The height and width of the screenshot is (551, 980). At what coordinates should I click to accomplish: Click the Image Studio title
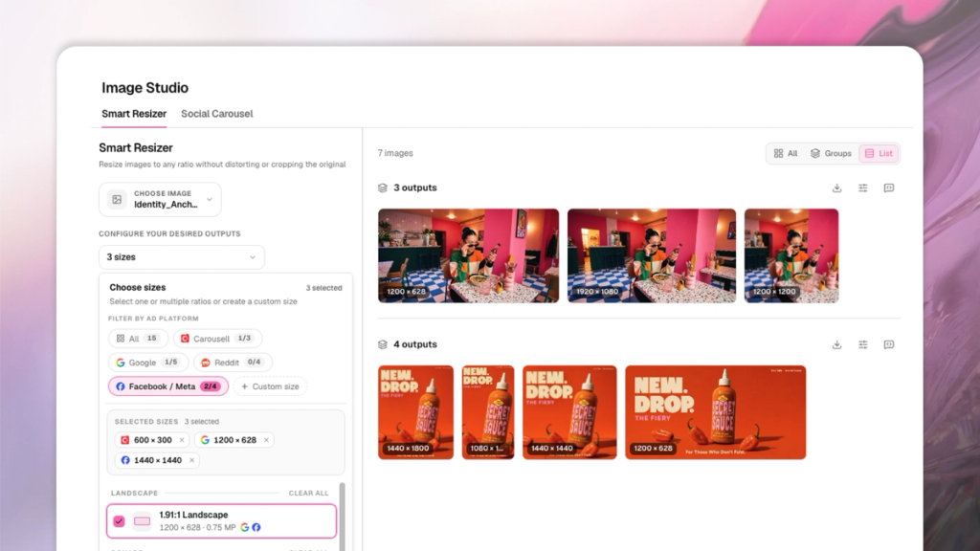click(x=145, y=88)
